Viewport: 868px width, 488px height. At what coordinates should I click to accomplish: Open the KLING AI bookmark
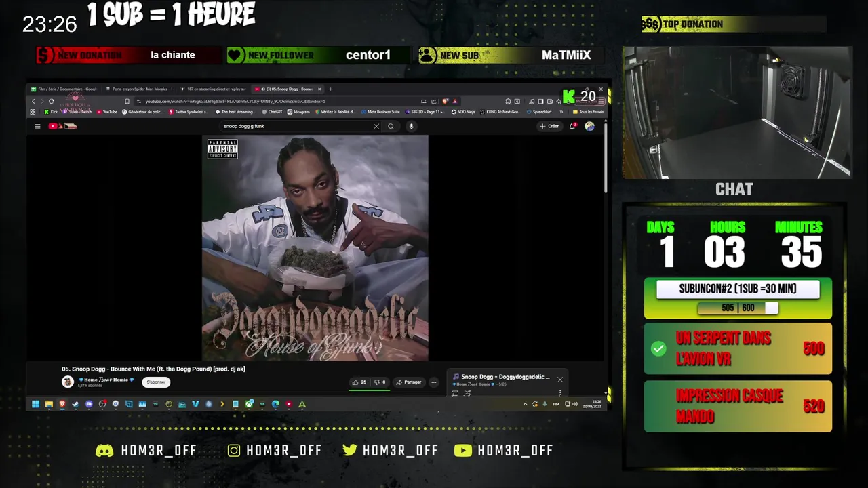click(x=500, y=112)
